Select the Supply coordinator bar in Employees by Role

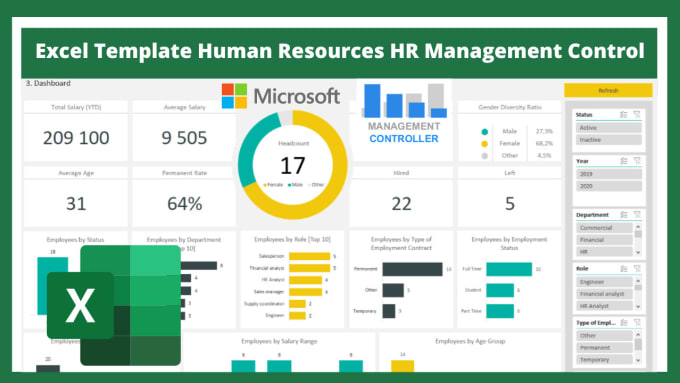[x=298, y=304]
